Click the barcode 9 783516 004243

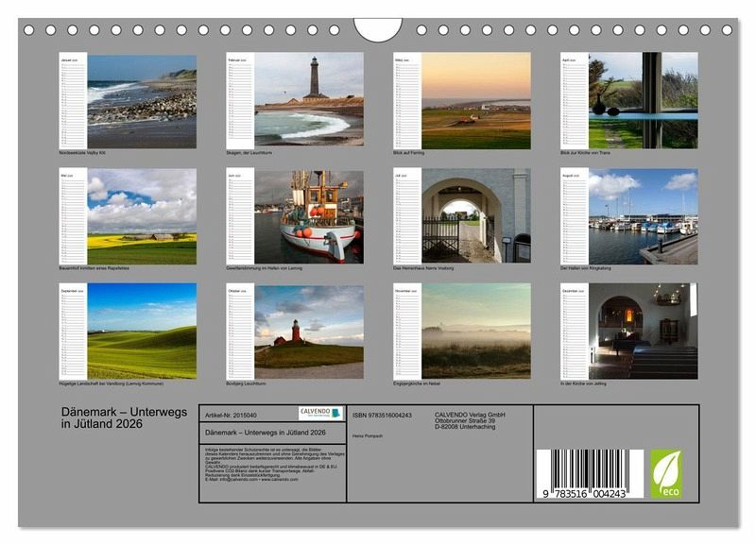tap(590, 474)
